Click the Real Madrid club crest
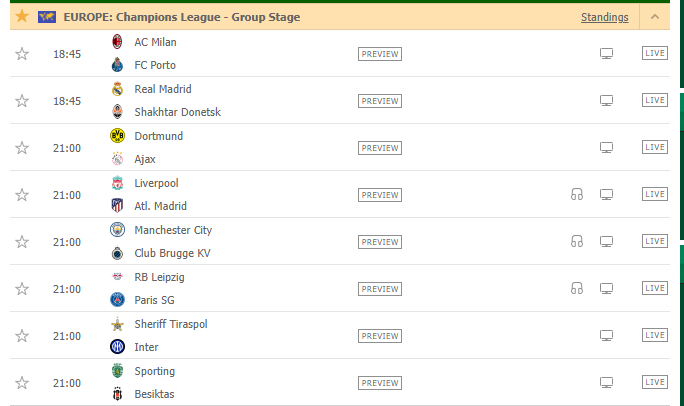The height and width of the screenshot is (406, 684). click(x=117, y=89)
